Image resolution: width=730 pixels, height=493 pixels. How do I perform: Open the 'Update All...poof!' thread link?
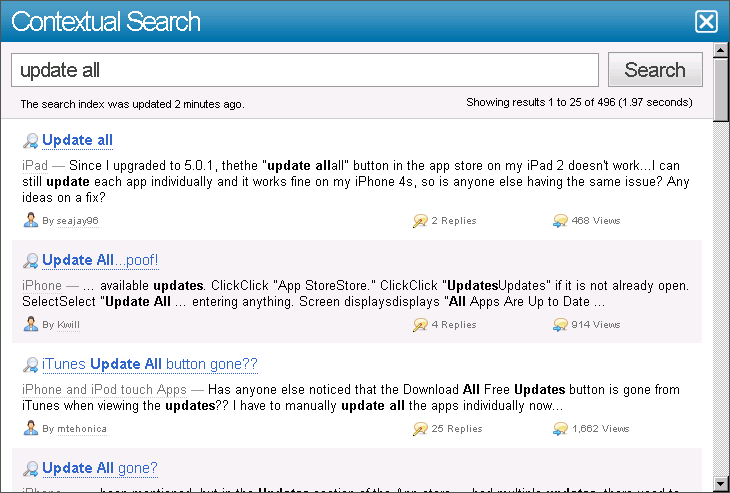tap(100, 260)
